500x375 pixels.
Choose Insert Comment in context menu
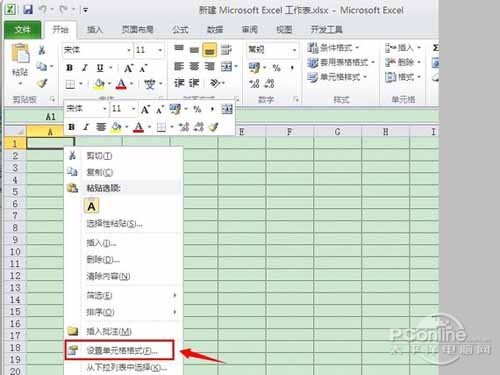(x=123, y=331)
